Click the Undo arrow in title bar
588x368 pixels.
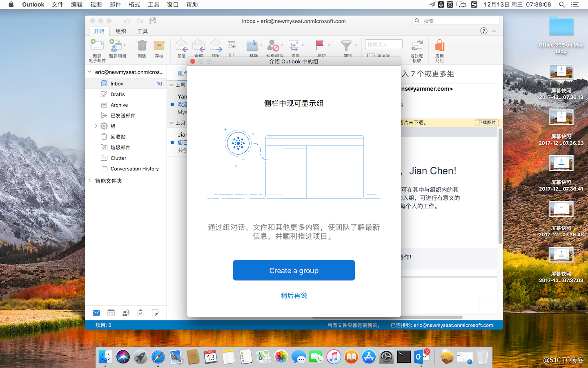(x=127, y=21)
